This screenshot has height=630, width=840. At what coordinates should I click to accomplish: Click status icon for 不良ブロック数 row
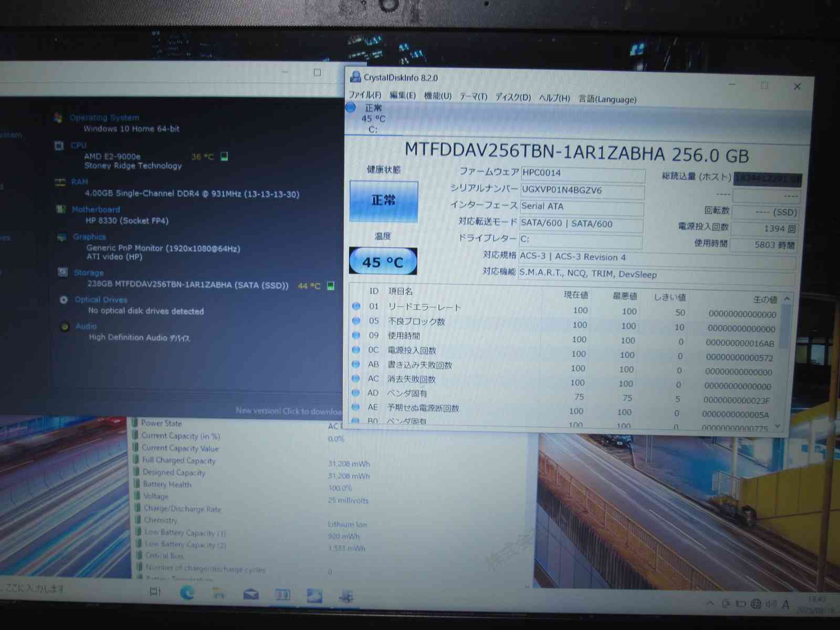point(356,321)
